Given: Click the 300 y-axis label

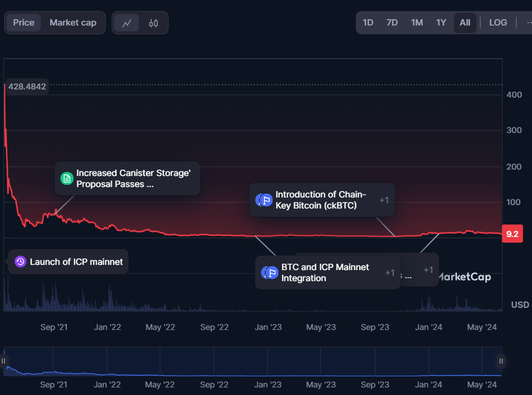Looking at the screenshot, I should click(x=514, y=130).
